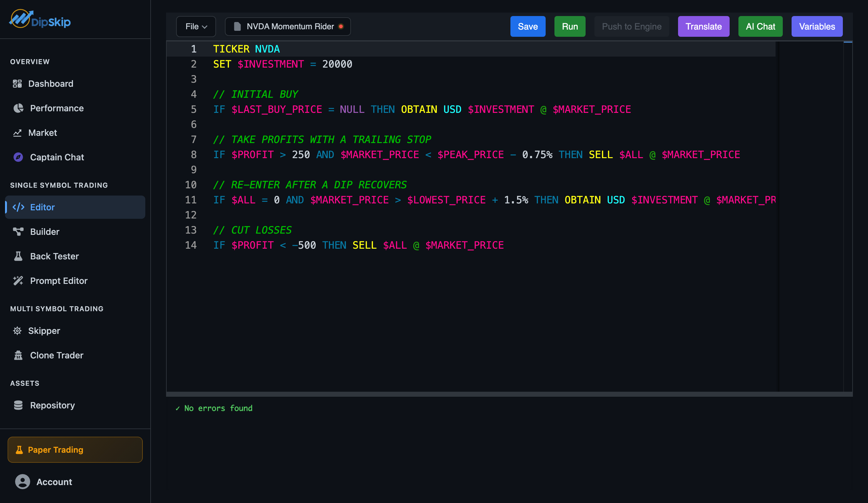
Task: Save the strategy script
Action: (x=528, y=26)
